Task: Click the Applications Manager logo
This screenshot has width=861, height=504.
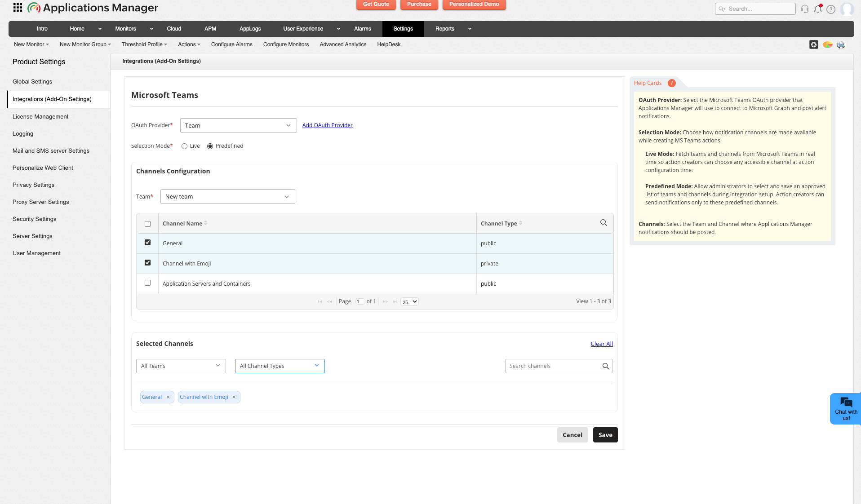Action: point(93,8)
